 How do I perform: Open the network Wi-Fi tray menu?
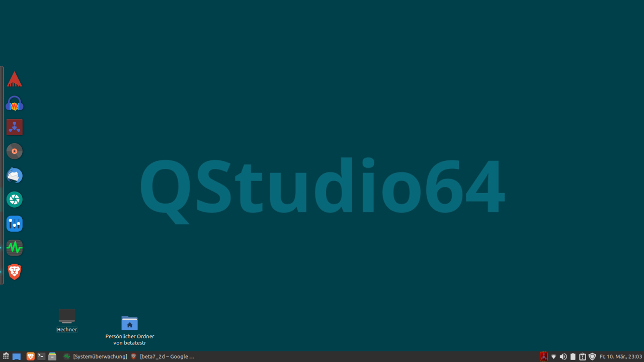(x=553, y=356)
